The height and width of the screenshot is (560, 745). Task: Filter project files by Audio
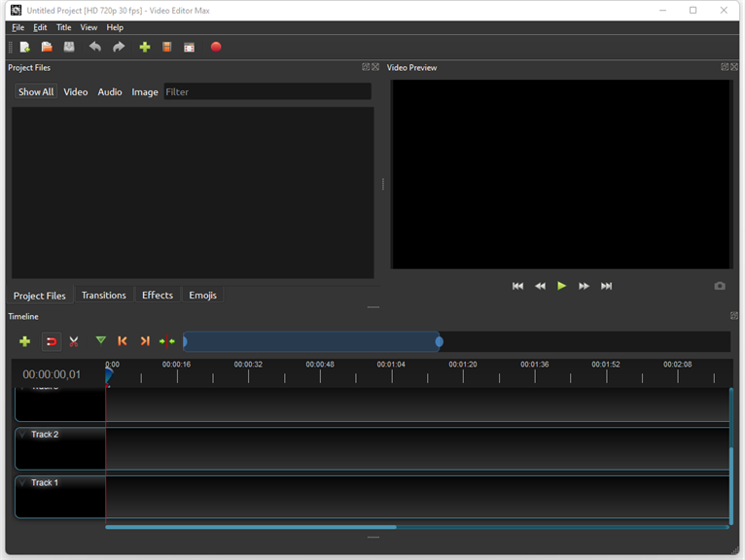[110, 91]
